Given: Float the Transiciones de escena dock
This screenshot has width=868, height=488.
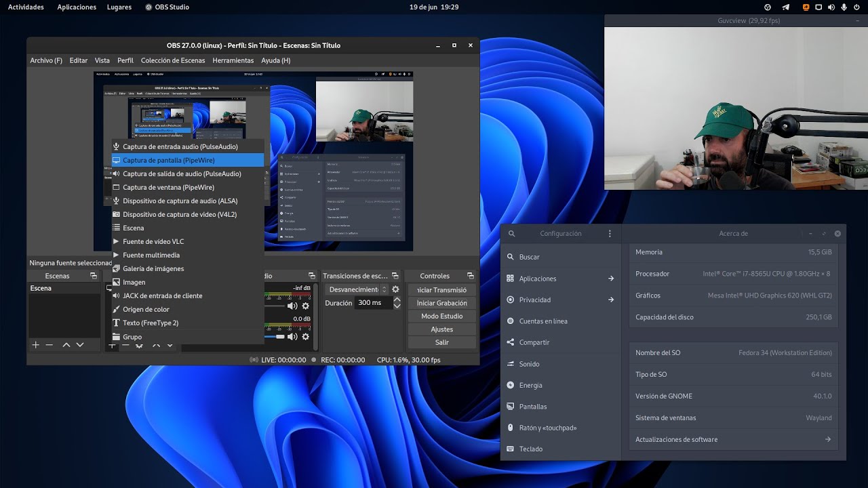Looking at the screenshot, I should pos(395,276).
